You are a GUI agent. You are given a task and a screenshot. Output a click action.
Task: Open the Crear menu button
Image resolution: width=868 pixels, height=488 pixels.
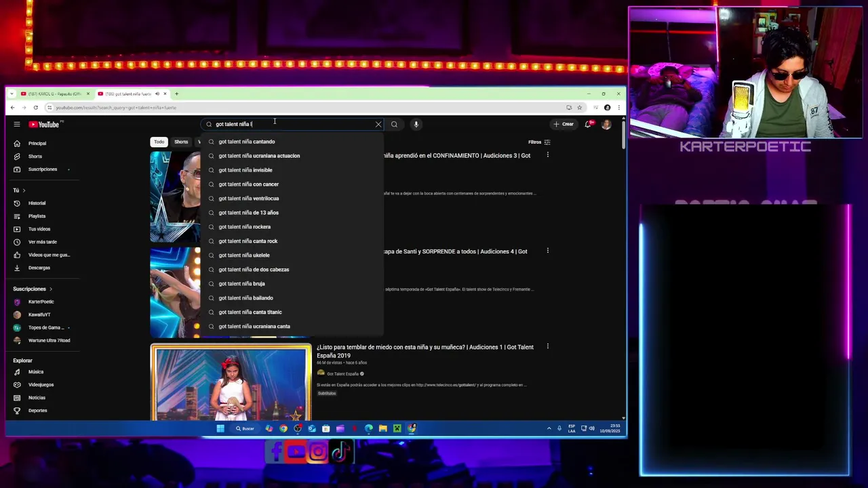click(x=564, y=124)
